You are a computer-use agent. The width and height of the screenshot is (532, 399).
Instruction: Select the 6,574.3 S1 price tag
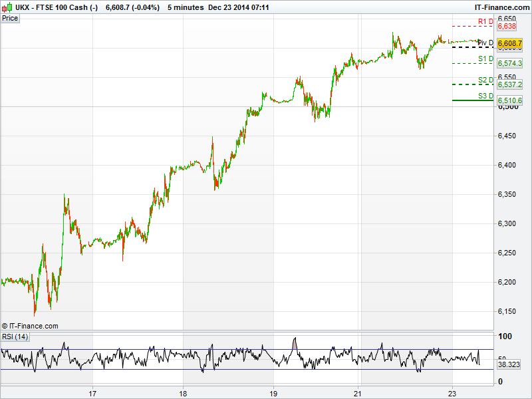click(x=509, y=63)
